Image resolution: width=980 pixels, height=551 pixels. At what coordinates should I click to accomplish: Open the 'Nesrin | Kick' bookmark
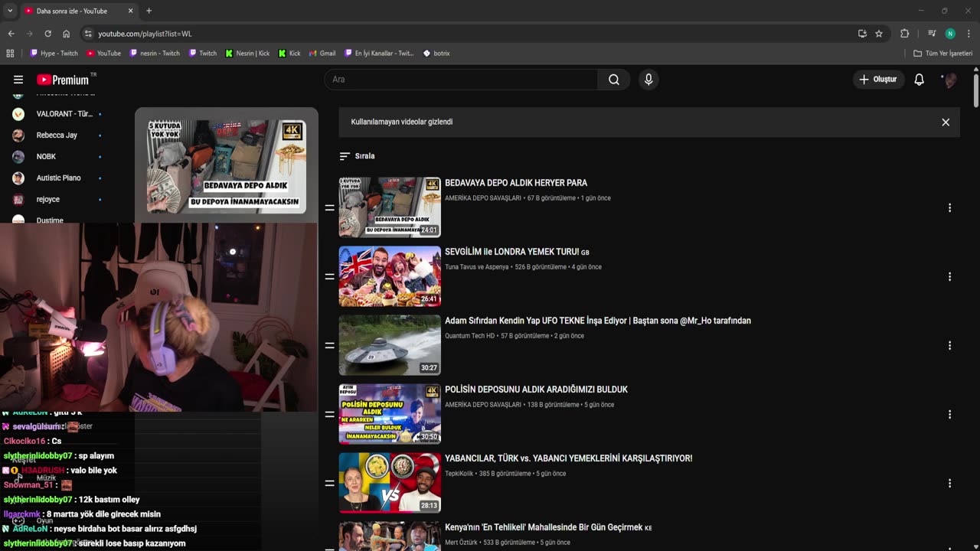pos(247,54)
